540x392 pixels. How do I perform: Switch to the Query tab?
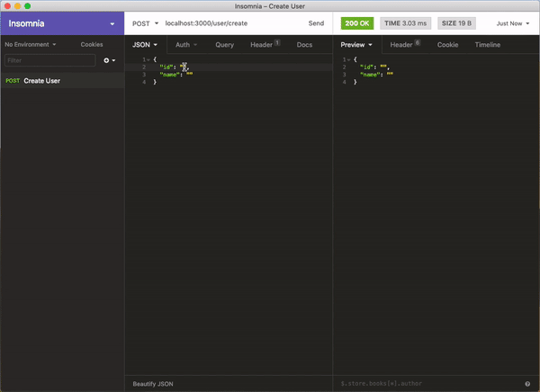224,45
